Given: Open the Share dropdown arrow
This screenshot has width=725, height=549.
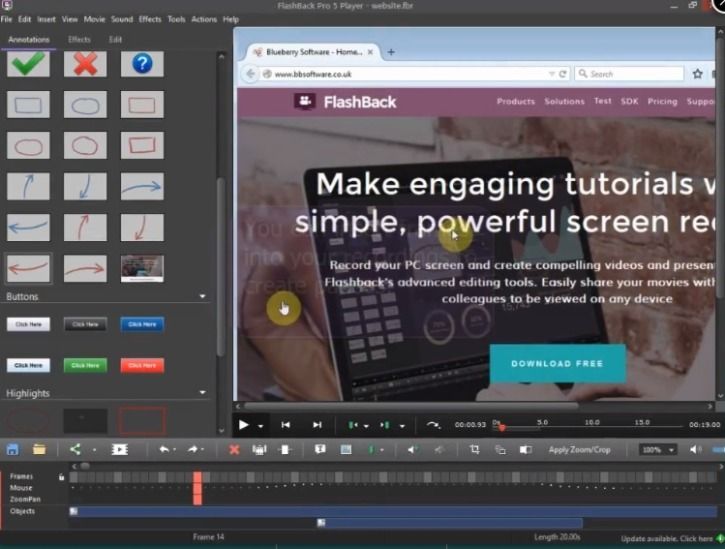Looking at the screenshot, I should [x=94, y=450].
